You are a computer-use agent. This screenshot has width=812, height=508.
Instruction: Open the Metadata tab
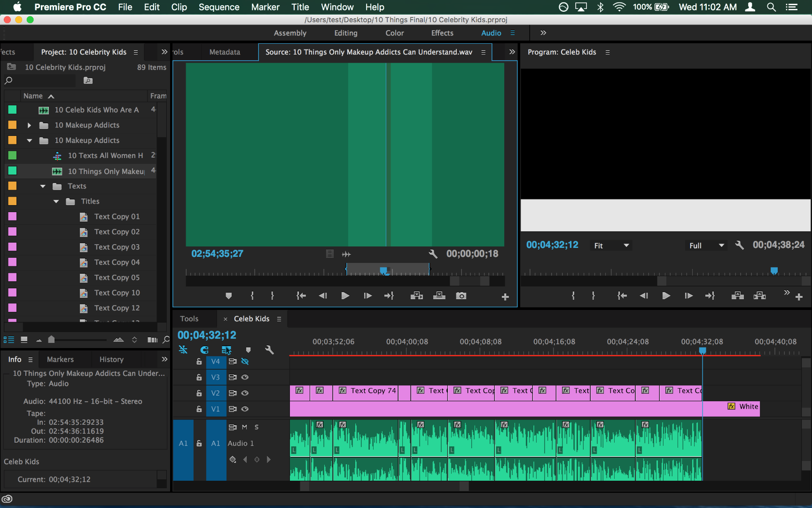click(x=225, y=52)
